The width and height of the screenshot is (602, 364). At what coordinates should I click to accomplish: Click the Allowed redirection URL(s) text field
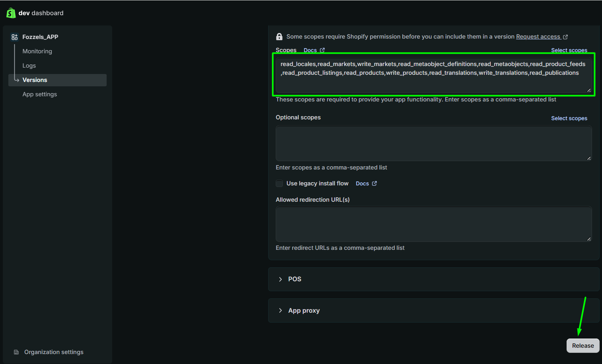(434, 224)
